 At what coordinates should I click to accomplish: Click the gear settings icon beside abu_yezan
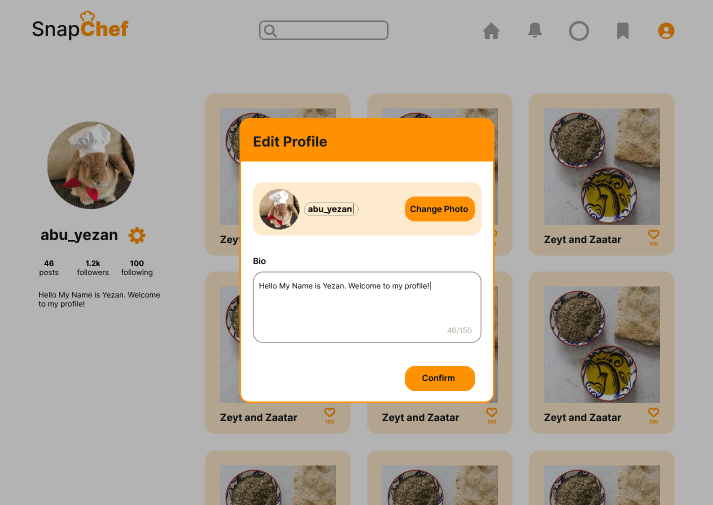point(137,235)
